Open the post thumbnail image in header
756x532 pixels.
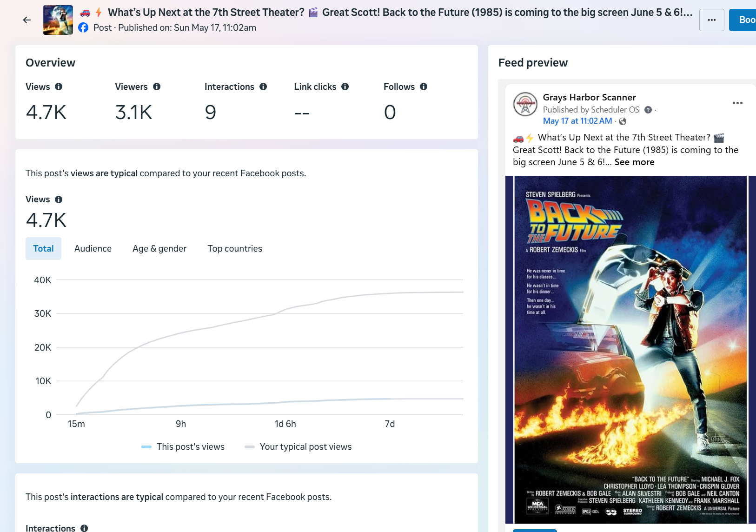pyautogui.click(x=58, y=20)
